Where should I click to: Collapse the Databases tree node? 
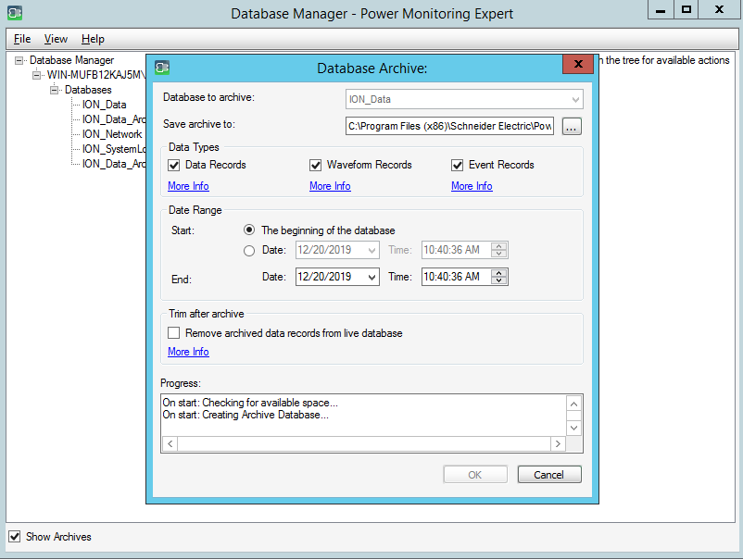[54, 90]
